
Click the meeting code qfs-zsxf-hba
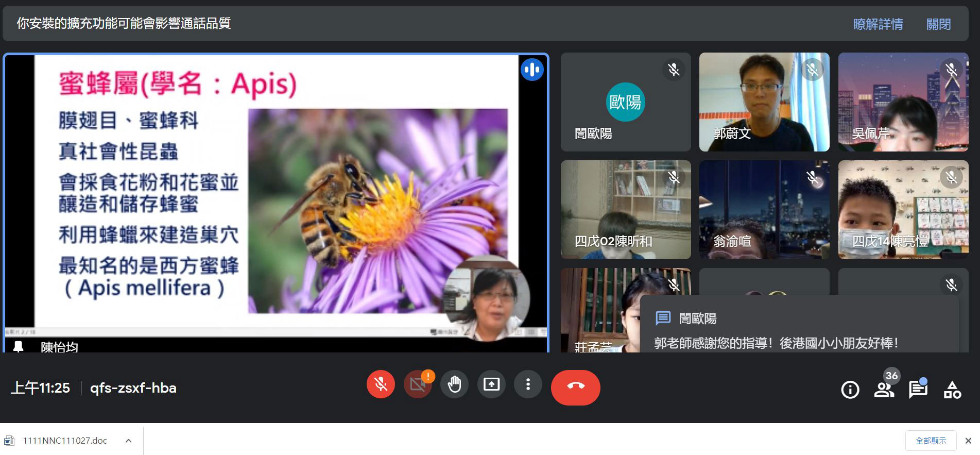(133, 388)
